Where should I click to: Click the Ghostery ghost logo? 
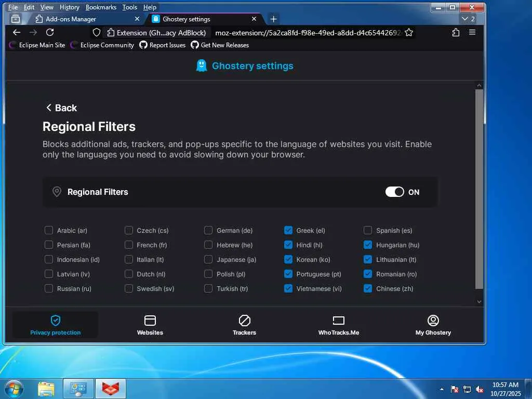tap(202, 66)
